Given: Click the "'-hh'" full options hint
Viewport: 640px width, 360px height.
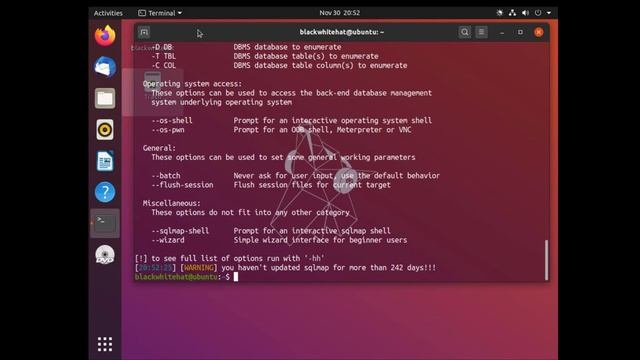Looking at the screenshot, I should 314,258.
